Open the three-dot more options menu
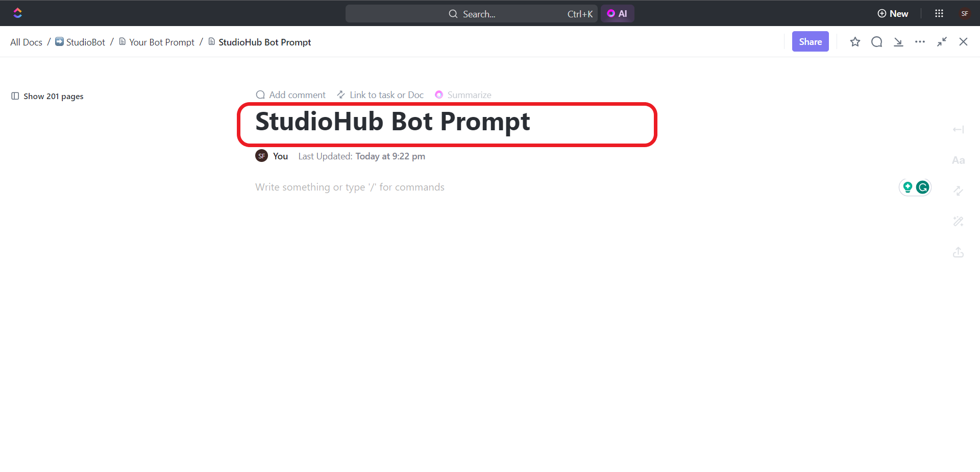980x472 pixels. coord(920,42)
